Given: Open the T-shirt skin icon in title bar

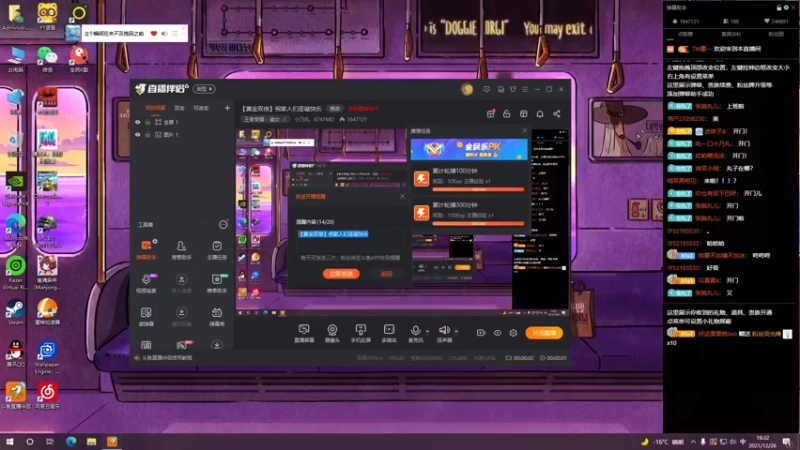Looking at the screenshot, I should pyautogui.click(x=513, y=89).
